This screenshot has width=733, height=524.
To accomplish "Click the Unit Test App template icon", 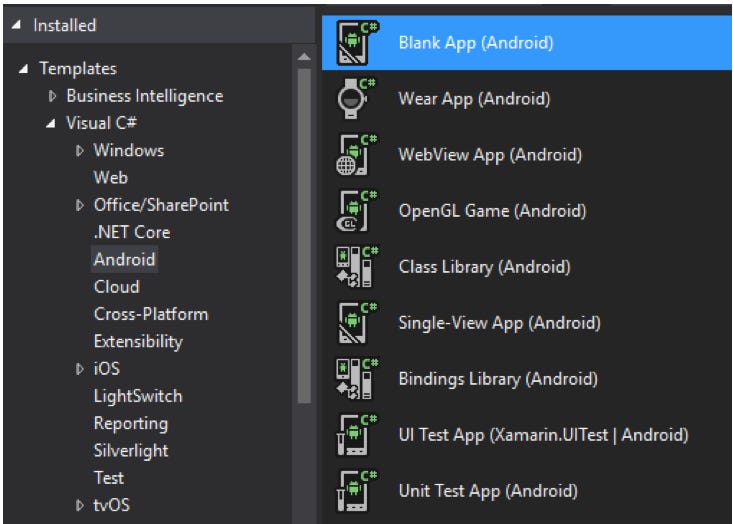I will (x=357, y=491).
